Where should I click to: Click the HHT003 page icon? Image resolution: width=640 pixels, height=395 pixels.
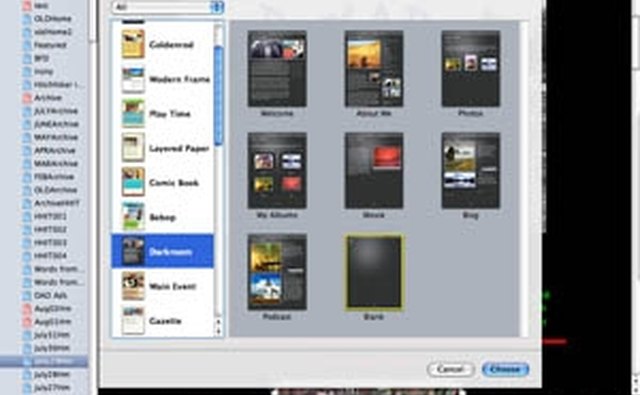coord(27,243)
